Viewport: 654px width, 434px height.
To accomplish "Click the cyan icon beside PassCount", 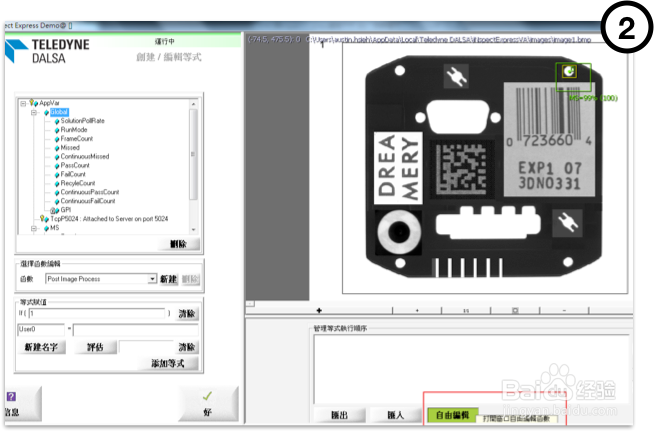I will 57,166.
